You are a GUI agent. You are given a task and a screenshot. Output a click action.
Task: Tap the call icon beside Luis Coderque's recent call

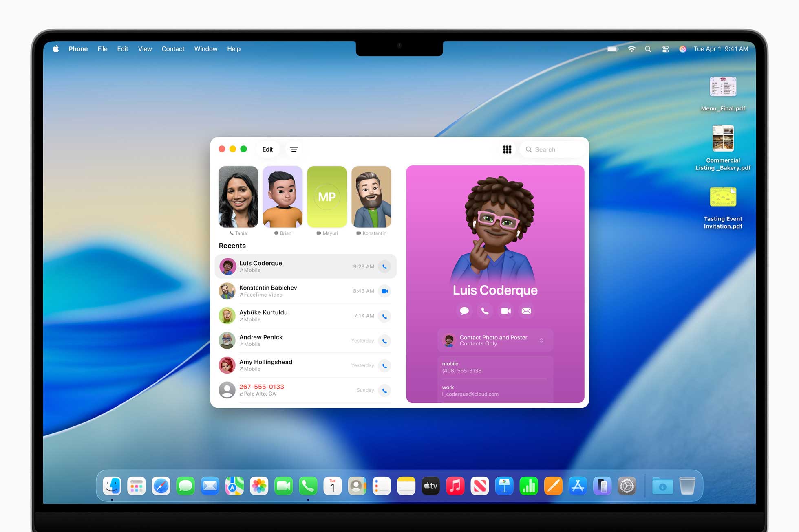(x=385, y=266)
